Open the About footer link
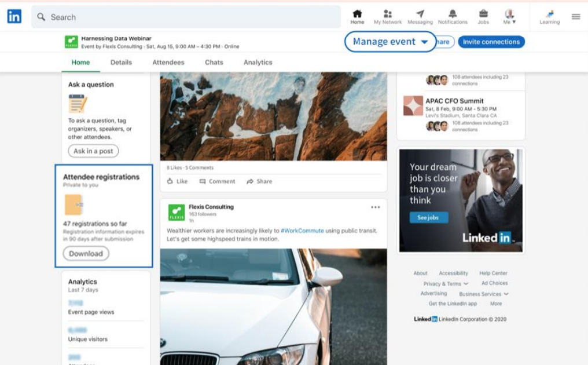 tap(420, 273)
